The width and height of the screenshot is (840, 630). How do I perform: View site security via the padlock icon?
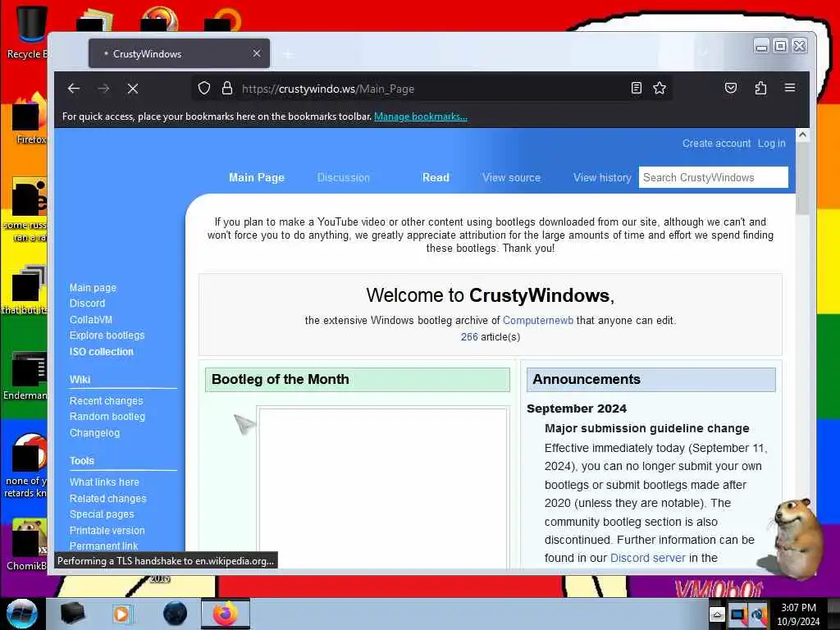[x=227, y=89]
